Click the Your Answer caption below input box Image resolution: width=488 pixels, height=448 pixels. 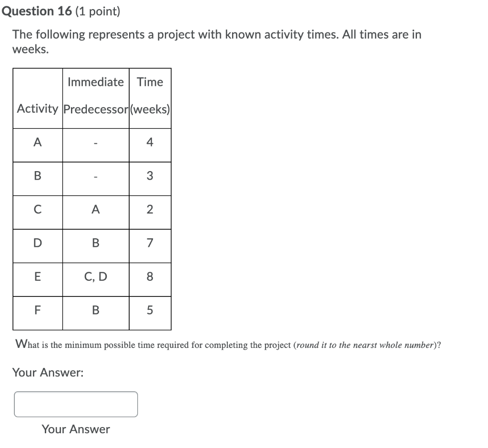click(75, 429)
